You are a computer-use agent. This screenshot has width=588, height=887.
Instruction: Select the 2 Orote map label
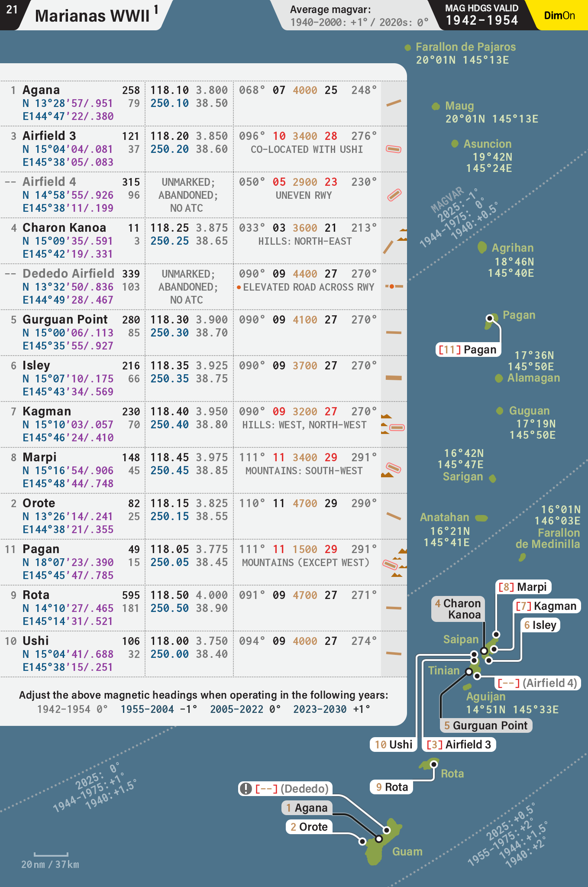(309, 827)
